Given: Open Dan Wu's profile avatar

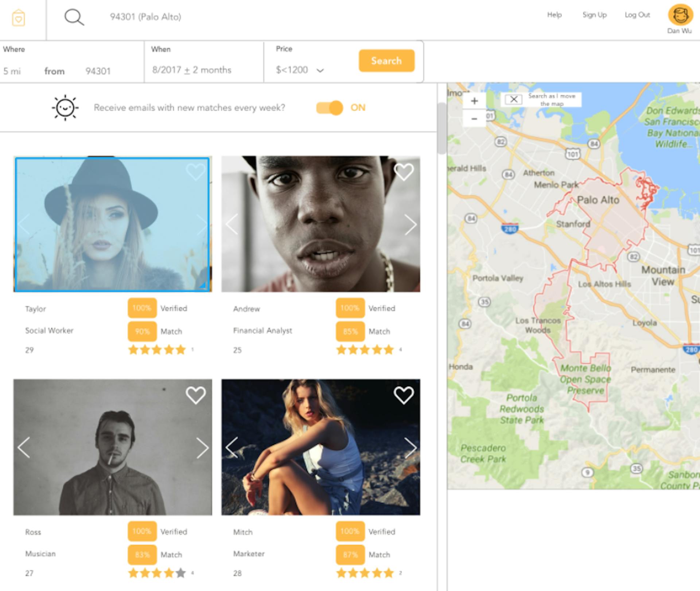Looking at the screenshot, I should (x=680, y=15).
